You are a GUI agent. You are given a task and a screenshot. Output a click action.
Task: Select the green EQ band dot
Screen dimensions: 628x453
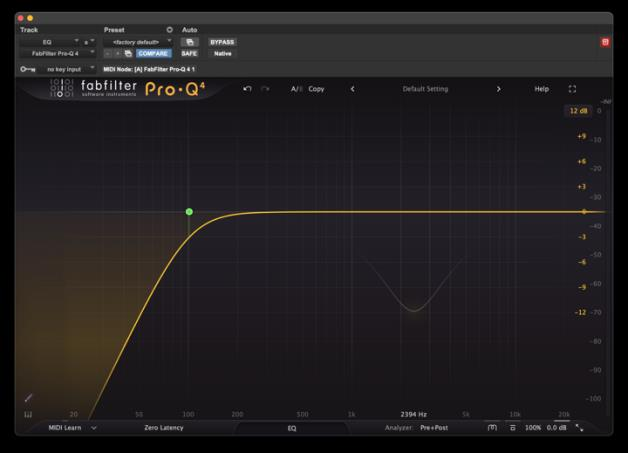tap(189, 211)
